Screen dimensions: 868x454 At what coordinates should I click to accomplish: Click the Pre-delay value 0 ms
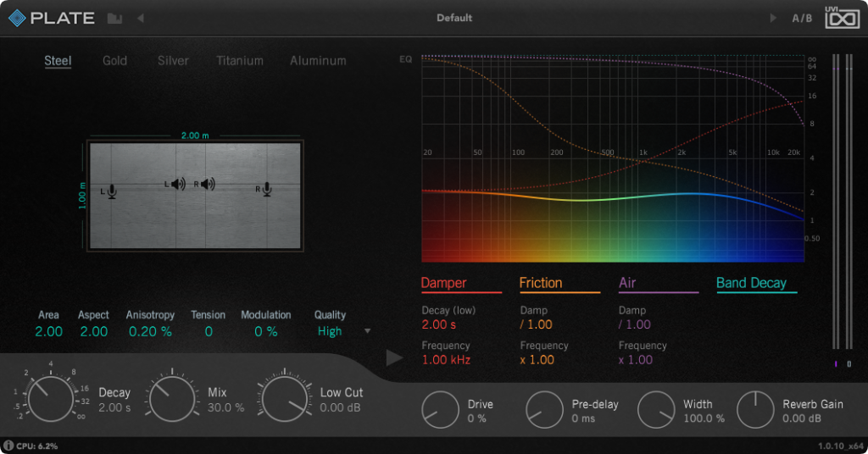pos(583,418)
